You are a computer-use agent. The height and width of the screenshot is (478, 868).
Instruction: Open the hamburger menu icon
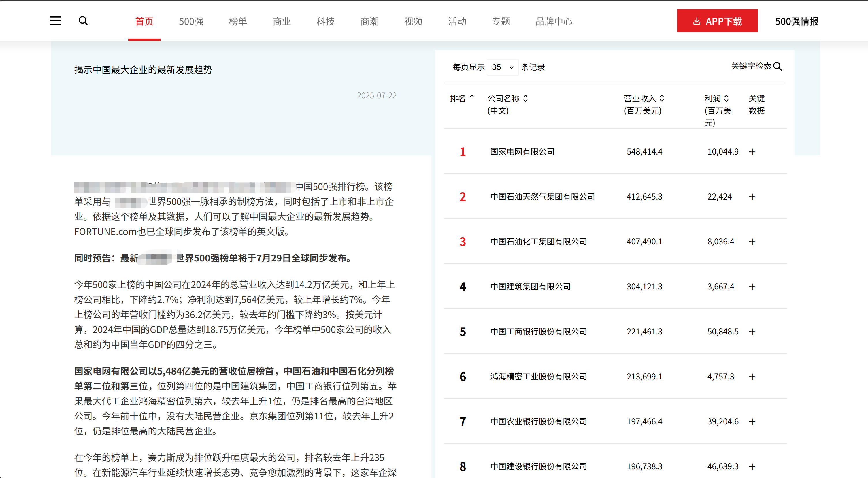coord(56,21)
